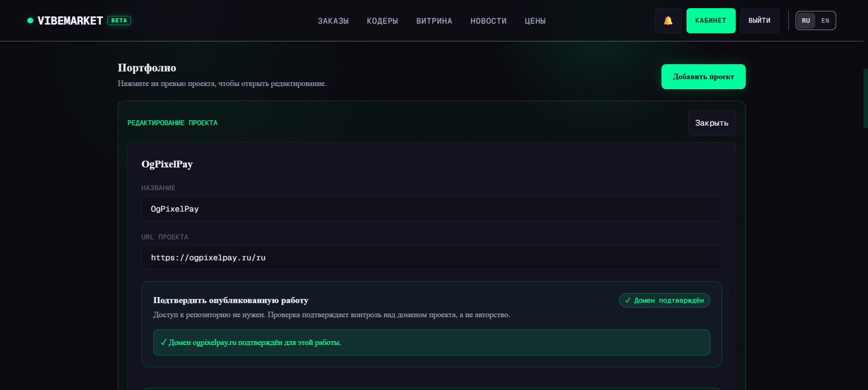Image resolution: width=868 pixels, height=390 pixels.
Task: Open the Цены pricing page
Action: pos(535,21)
